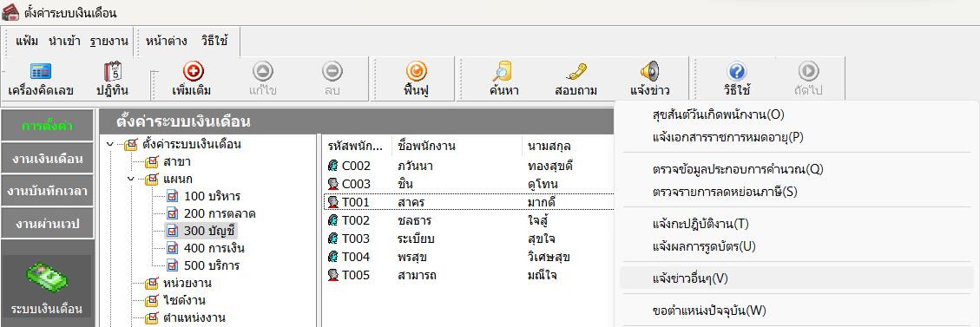This screenshot has height=327, width=980.
Task: Open the หน้าต่าง menu
Action: (167, 42)
